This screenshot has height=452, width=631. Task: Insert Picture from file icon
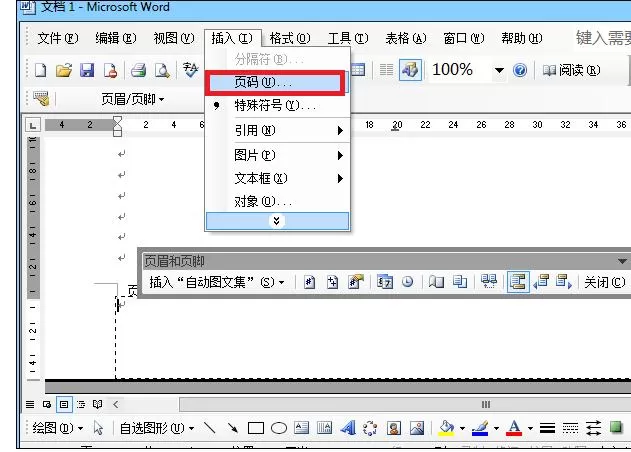click(x=417, y=428)
